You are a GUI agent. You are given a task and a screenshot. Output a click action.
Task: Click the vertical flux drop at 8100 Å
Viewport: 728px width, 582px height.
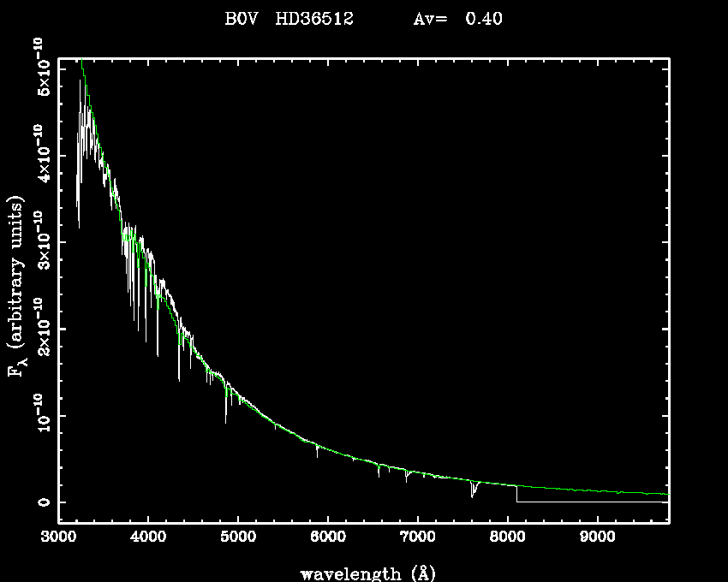[x=516, y=495]
